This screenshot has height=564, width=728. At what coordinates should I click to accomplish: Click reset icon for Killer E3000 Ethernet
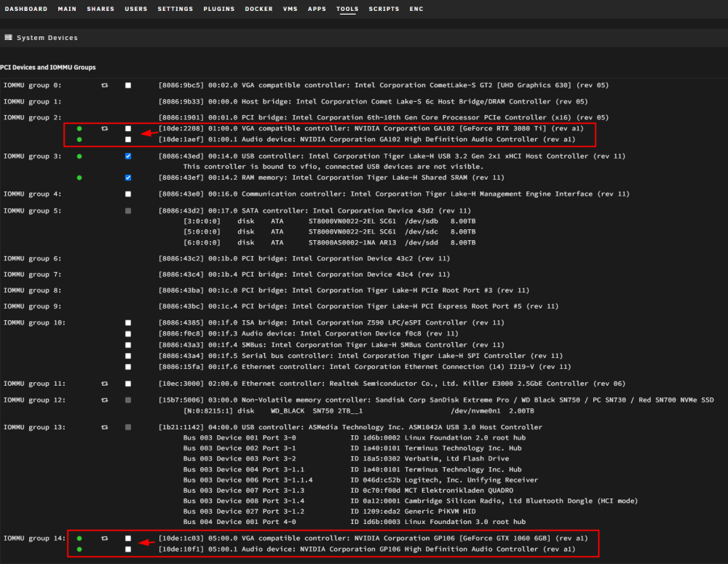104,384
